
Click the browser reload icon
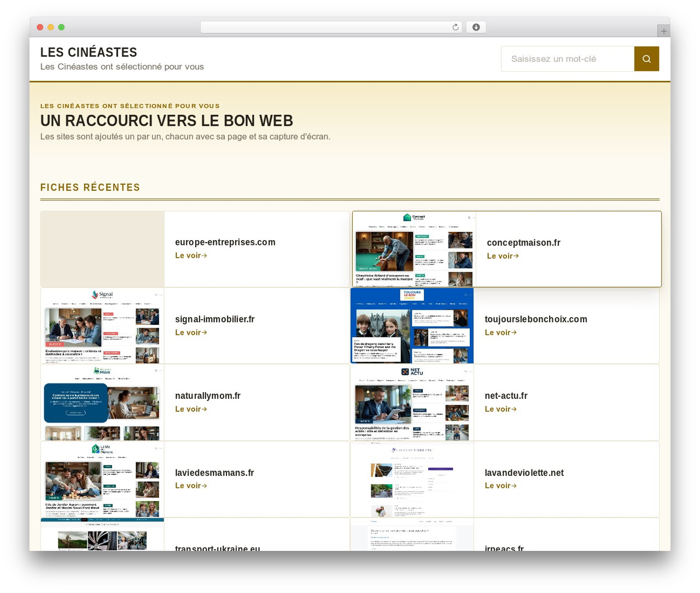pos(456,27)
